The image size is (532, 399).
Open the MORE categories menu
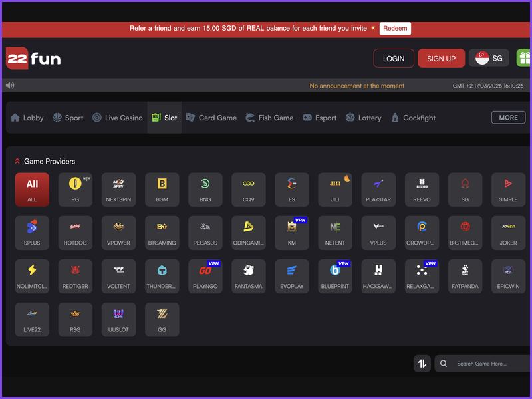pos(507,117)
